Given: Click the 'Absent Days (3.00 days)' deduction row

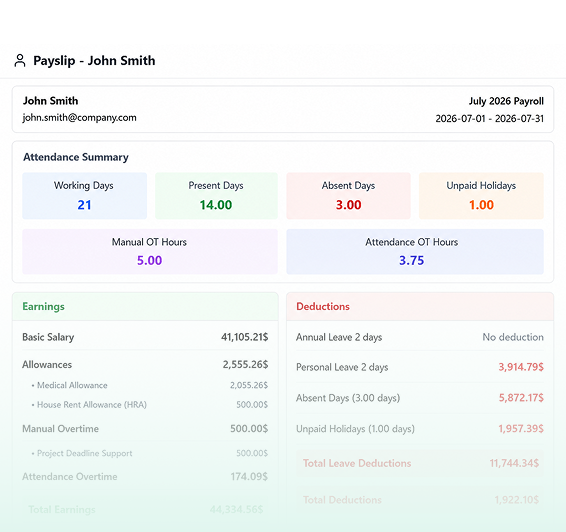Looking at the screenshot, I should click(420, 398).
